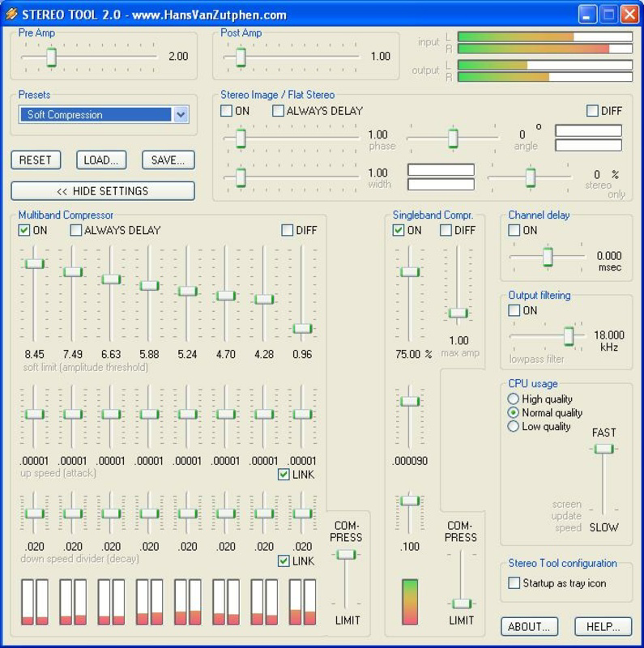Click Singleband COMPRESS/LIMIT slider handle

461,603
